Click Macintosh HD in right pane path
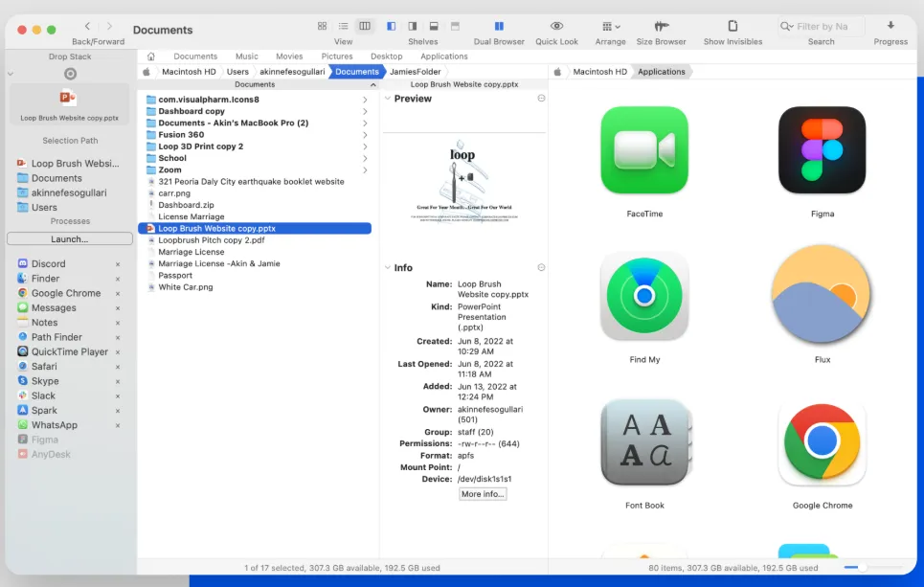The height and width of the screenshot is (587, 924). tap(600, 72)
